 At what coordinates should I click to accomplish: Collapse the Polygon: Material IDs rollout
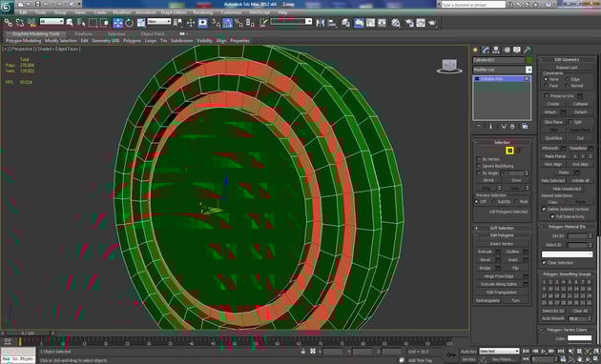coord(567,227)
